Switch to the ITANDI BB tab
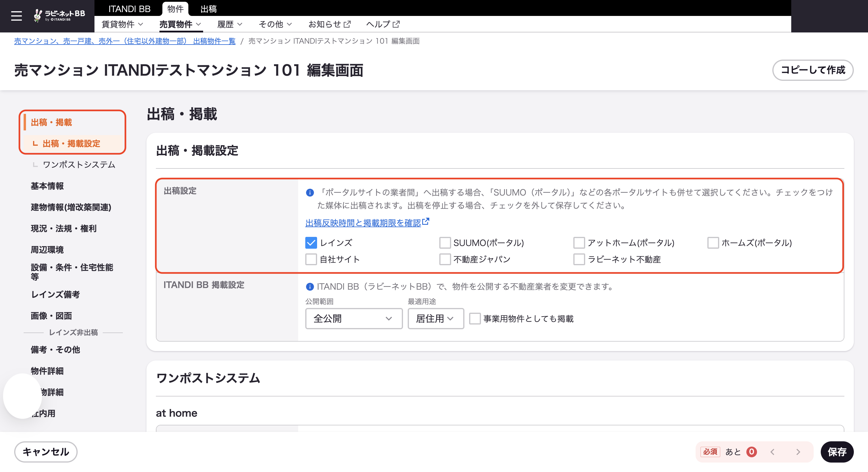868x472 pixels. (x=129, y=9)
